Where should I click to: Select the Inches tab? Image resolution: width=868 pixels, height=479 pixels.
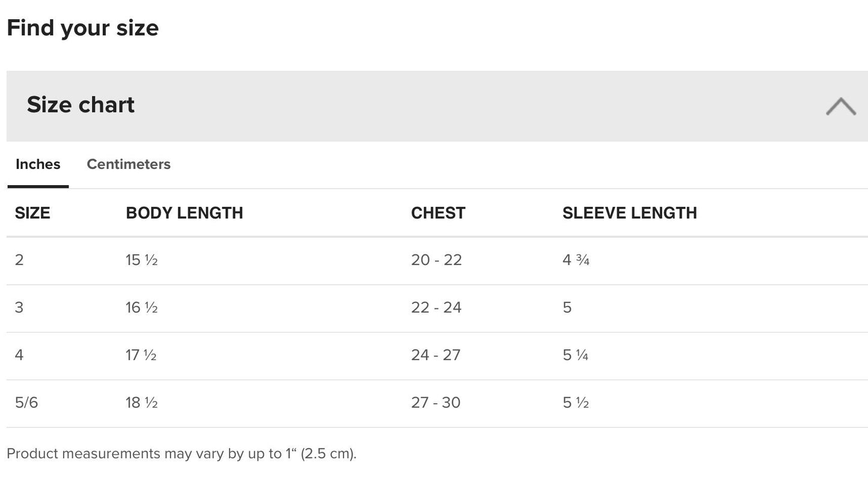tap(38, 164)
